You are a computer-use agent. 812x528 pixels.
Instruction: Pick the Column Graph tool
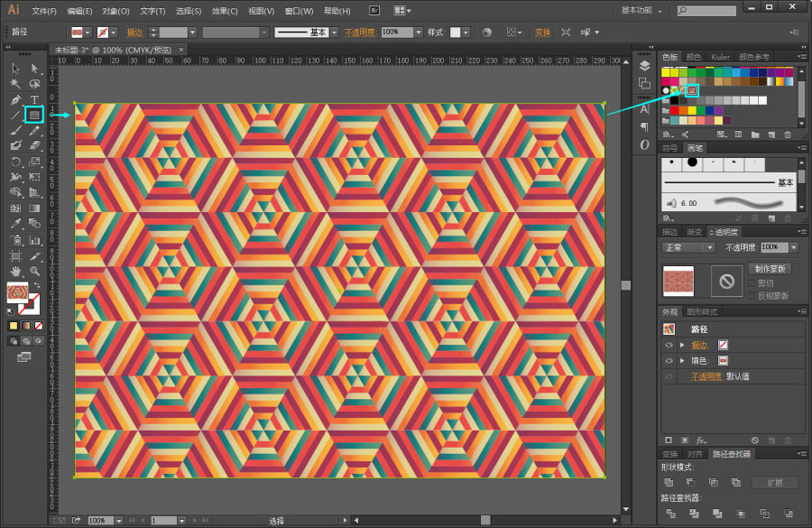point(34,240)
